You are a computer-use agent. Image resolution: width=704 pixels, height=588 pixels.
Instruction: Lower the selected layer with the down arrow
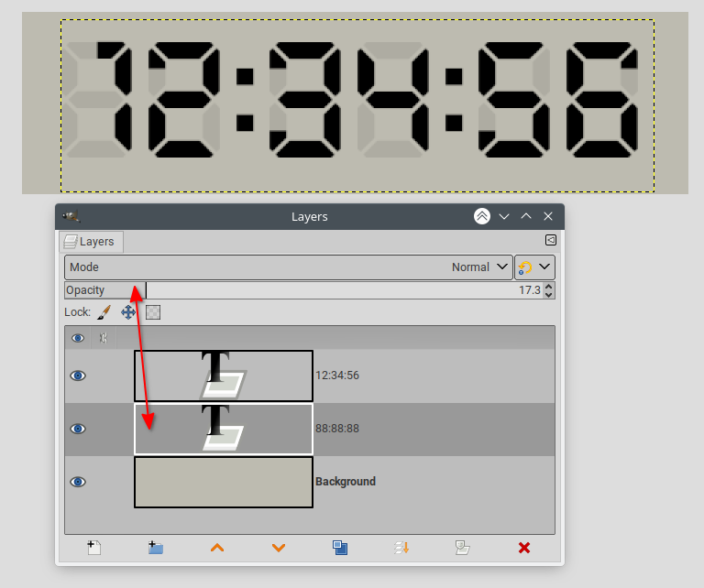tap(279, 548)
